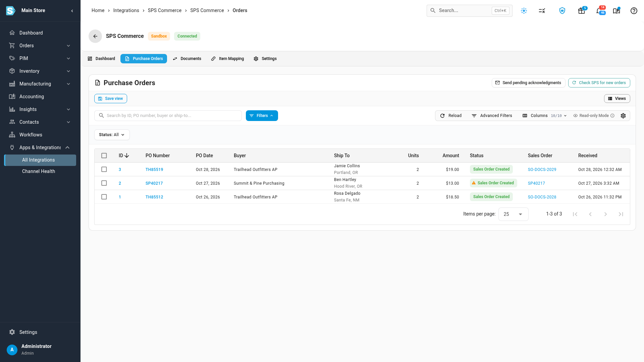Expand the Orders sidebar menu
The image size is (644, 362).
coord(40,46)
